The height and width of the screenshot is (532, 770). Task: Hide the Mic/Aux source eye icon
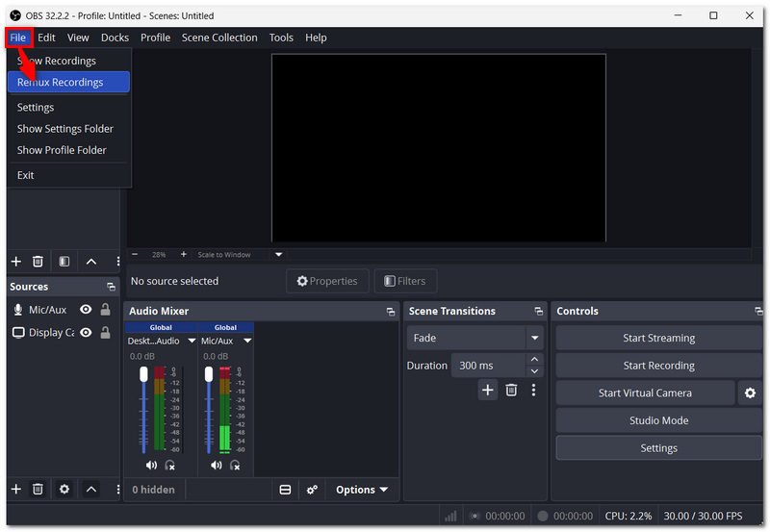click(86, 309)
